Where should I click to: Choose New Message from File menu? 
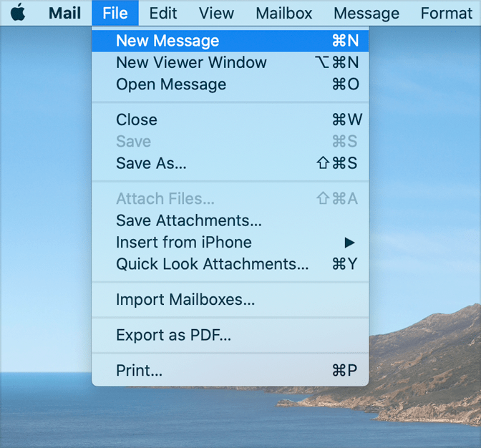230,41
